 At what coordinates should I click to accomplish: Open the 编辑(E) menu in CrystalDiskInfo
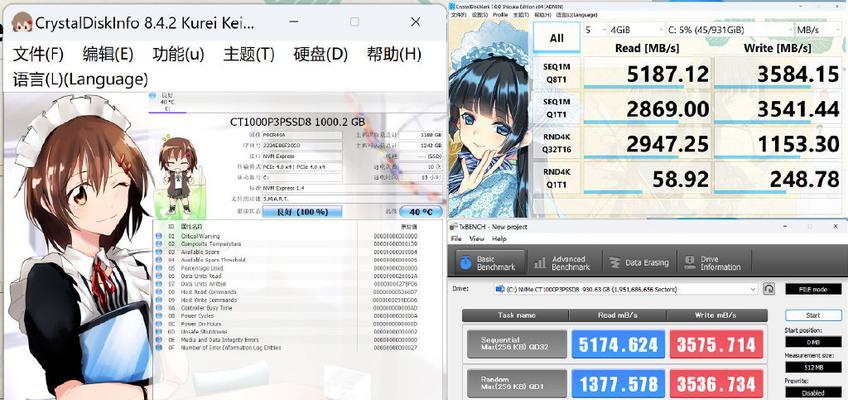108,54
